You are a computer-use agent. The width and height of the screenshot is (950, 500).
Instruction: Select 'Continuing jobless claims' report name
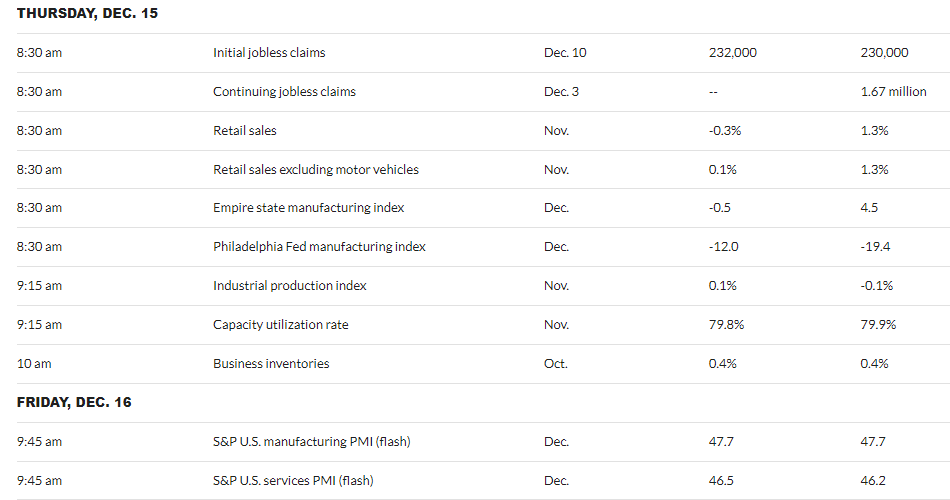(x=284, y=92)
